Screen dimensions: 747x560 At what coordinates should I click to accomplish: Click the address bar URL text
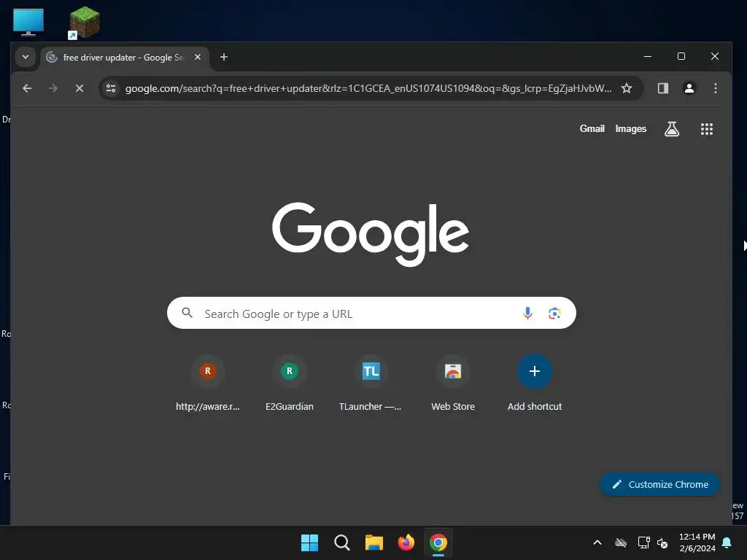(x=368, y=88)
